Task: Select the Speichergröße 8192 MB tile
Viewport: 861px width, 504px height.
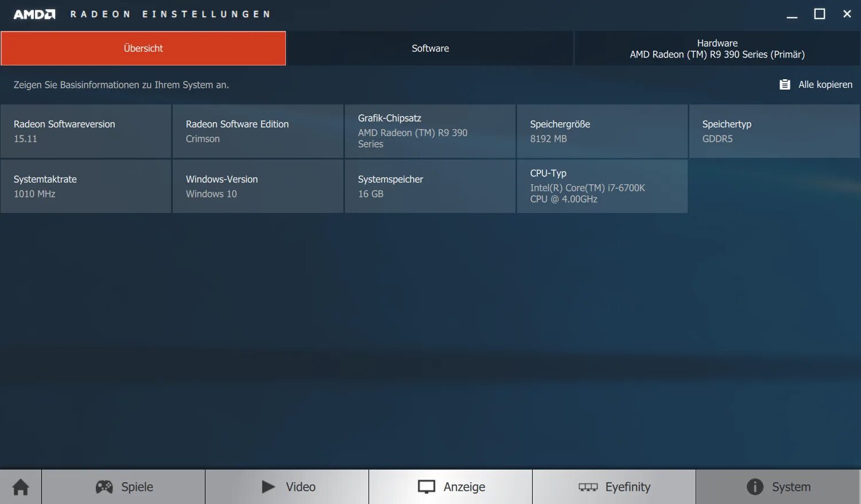Action: pyautogui.click(x=603, y=131)
